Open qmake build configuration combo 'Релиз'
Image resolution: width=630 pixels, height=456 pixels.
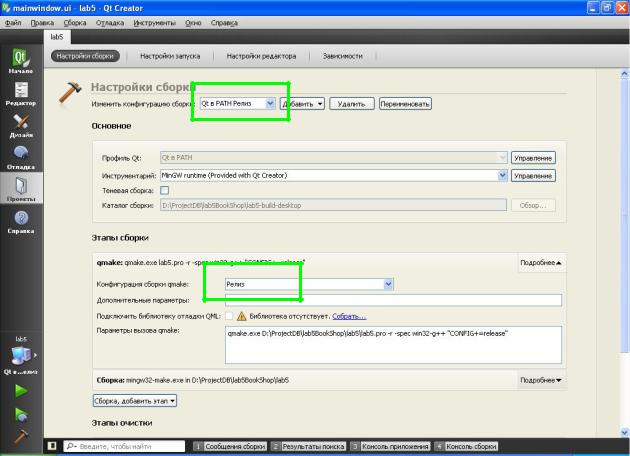pyautogui.click(x=309, y=284)
